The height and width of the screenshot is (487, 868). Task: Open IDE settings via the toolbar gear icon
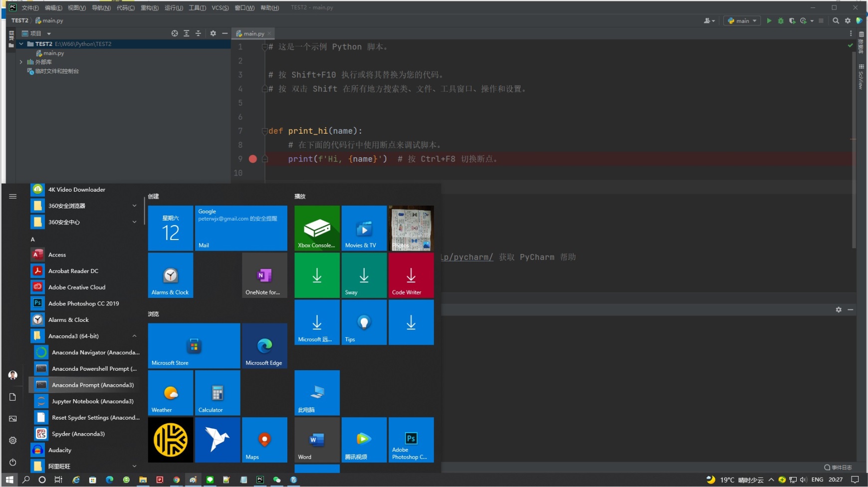click(x=848, y=20)
